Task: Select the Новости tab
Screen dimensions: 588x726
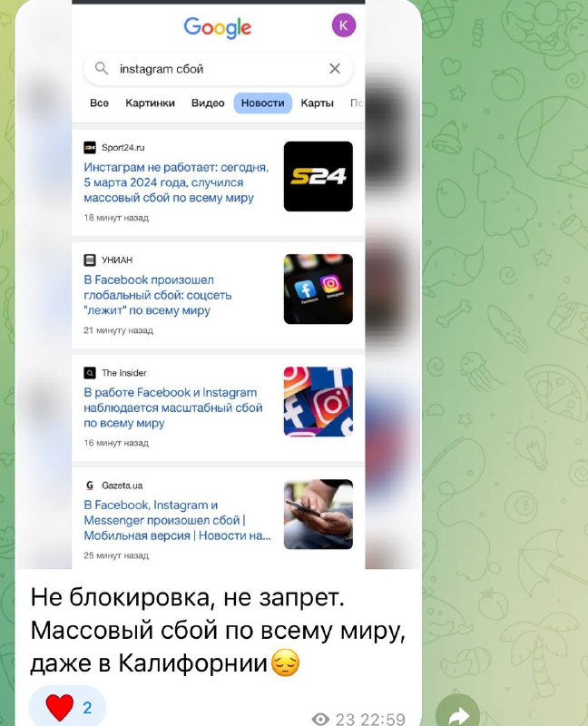Action: click(x=262, y=103)
